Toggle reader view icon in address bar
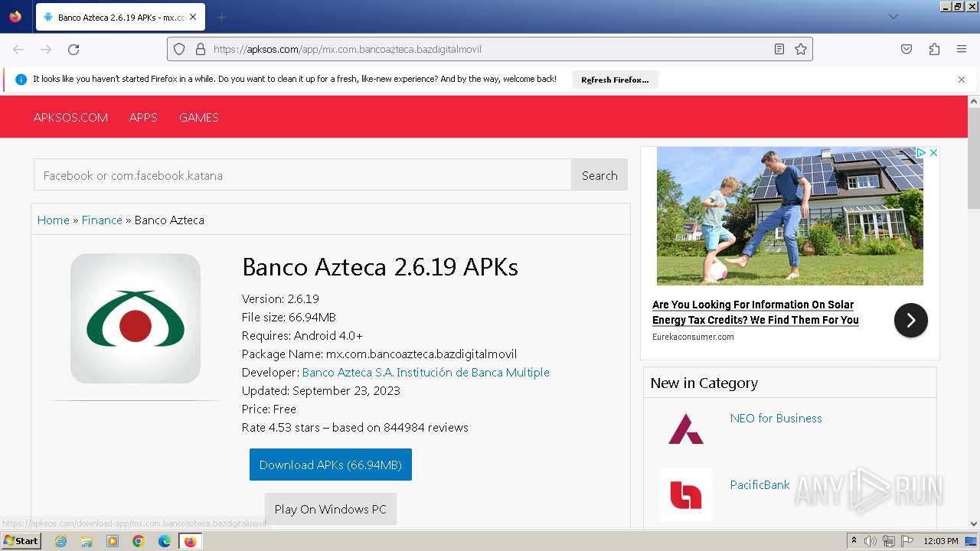This screenshot has width=980, height=551. [x=779, y=49]
